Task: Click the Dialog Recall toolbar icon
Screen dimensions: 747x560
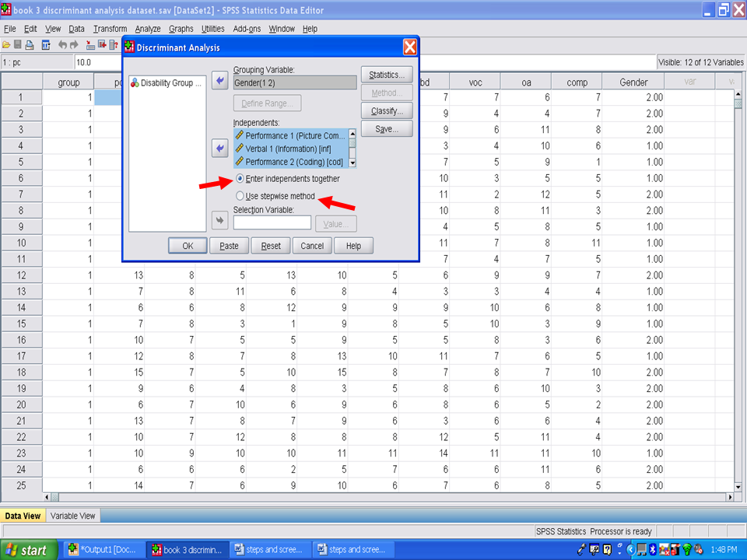Action: pyautogui.click(x=46, y=45)
